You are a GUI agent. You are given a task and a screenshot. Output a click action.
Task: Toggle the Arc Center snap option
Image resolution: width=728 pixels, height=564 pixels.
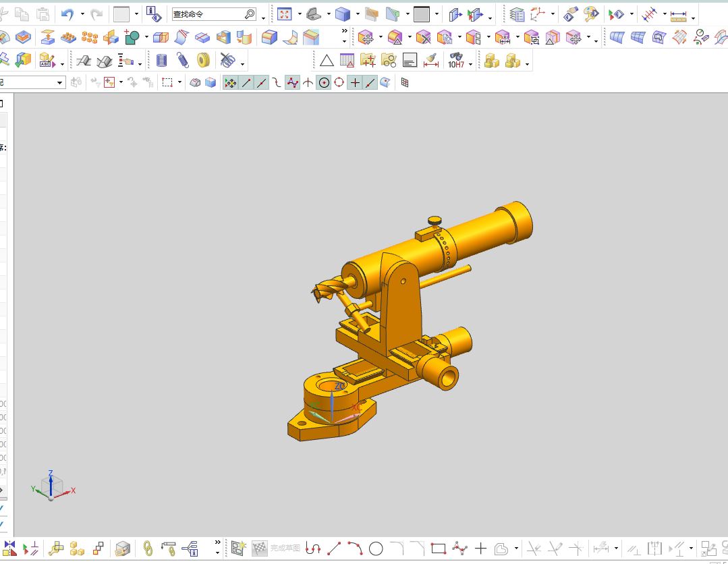(x=324, y=82)
